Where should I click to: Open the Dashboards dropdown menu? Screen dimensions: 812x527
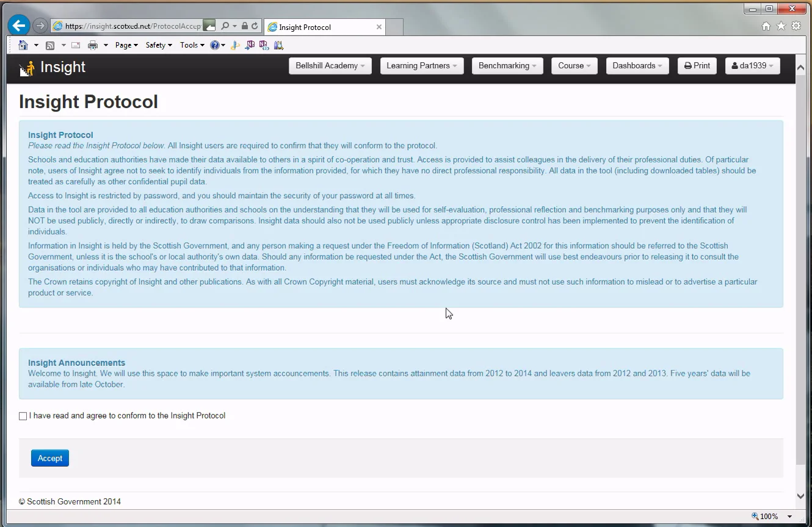click(637, 66)
